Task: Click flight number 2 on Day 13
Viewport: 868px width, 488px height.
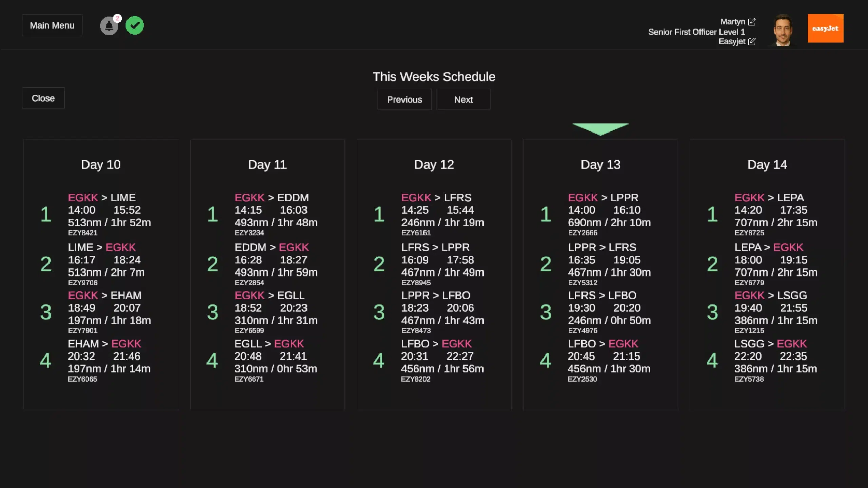Action: tap(546, 264)
